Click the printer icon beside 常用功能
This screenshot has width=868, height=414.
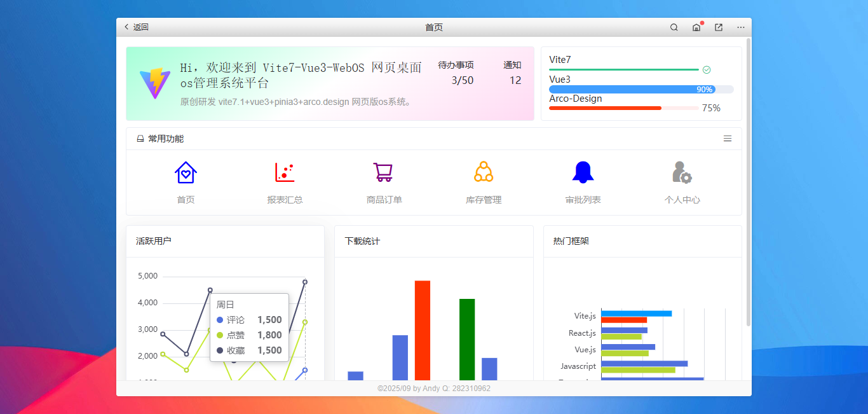[x=140, y=139]
